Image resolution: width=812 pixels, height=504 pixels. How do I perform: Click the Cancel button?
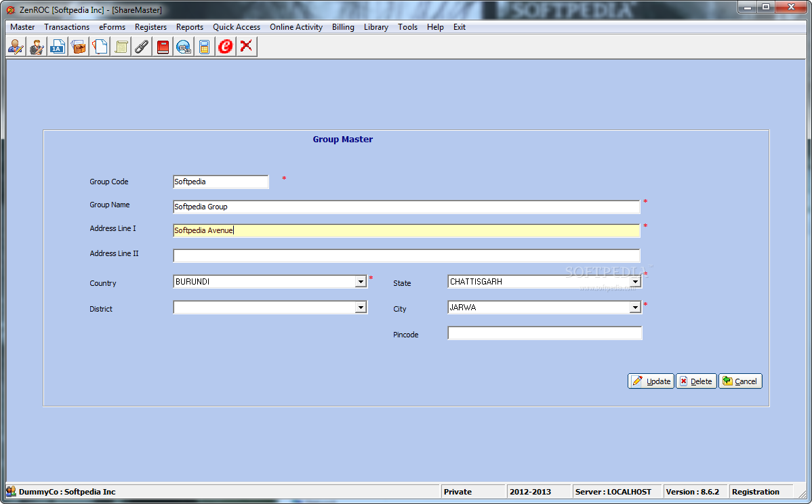pos(741,381)
